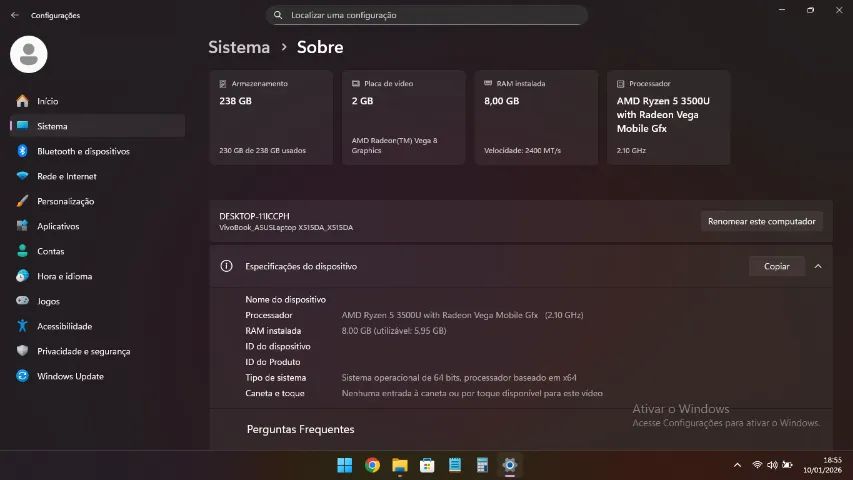
Task: Open Início in the sidebar
Action: point(97,101)
